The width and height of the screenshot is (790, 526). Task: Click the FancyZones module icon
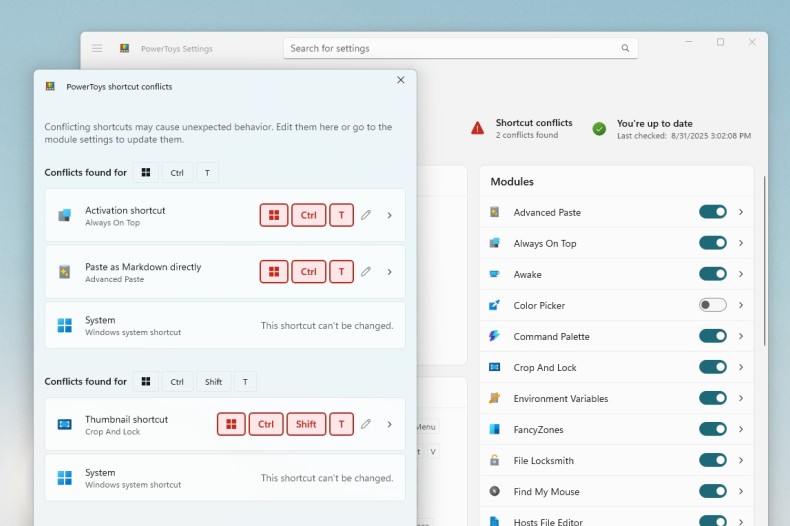[x=495, y=429]
